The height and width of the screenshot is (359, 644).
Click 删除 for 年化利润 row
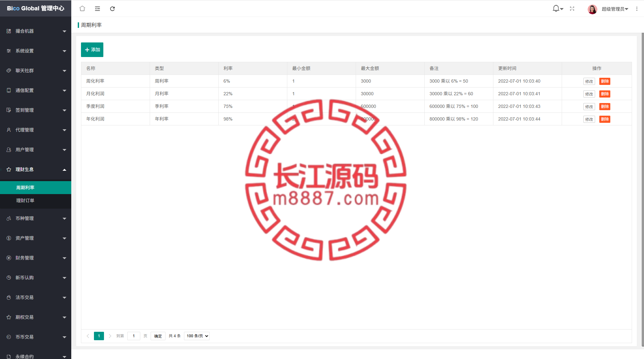605,119
